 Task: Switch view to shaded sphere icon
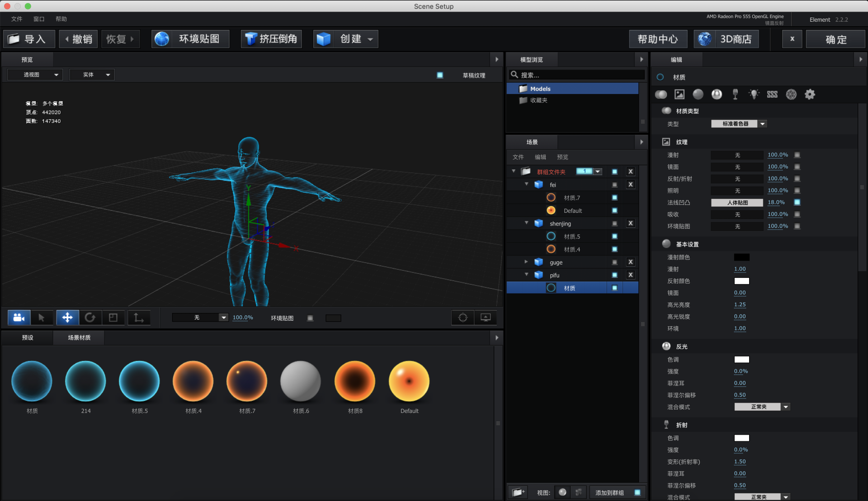pyautogui.click(x=562, y=492)
